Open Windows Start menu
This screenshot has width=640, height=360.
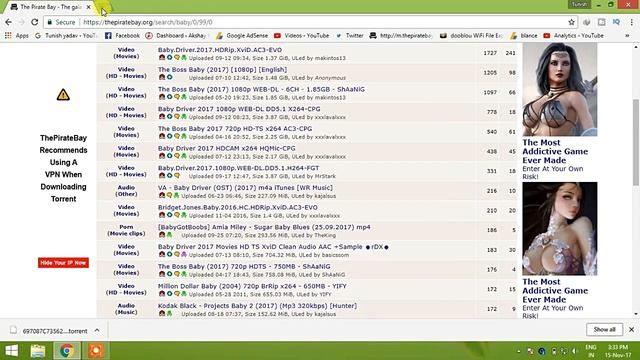(x=11, y=351)
